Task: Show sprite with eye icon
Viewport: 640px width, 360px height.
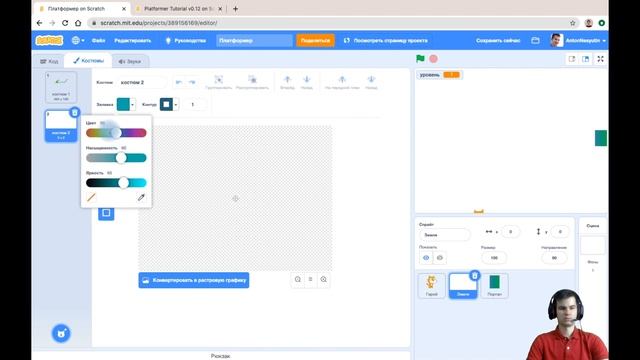Action: 426,258
